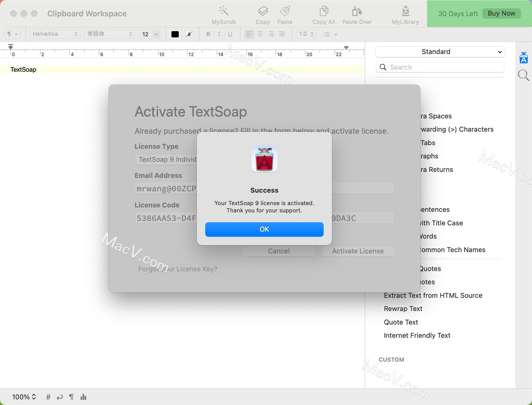Viewport: 532px width, 405px height.
Task: Select the Extra Spaces cleaner
Action: coord(436,116)
